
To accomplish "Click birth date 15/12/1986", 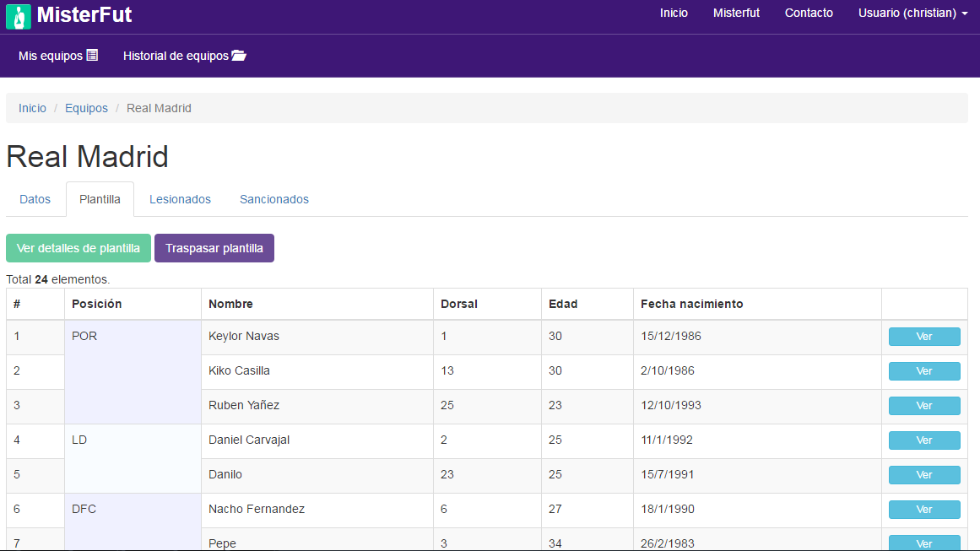I will (x=670, y=336).
